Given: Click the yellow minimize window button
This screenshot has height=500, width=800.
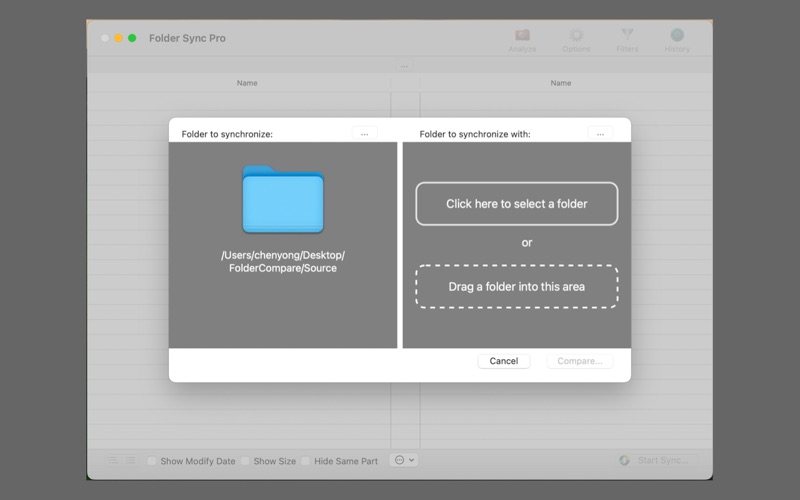Looking at the screenshot, I should click(x=118, y=38).
